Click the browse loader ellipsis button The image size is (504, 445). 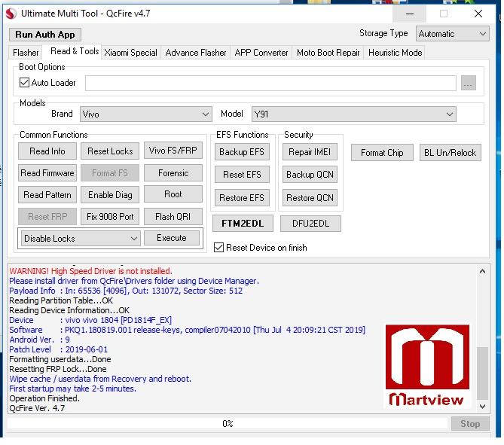point(469,84)
